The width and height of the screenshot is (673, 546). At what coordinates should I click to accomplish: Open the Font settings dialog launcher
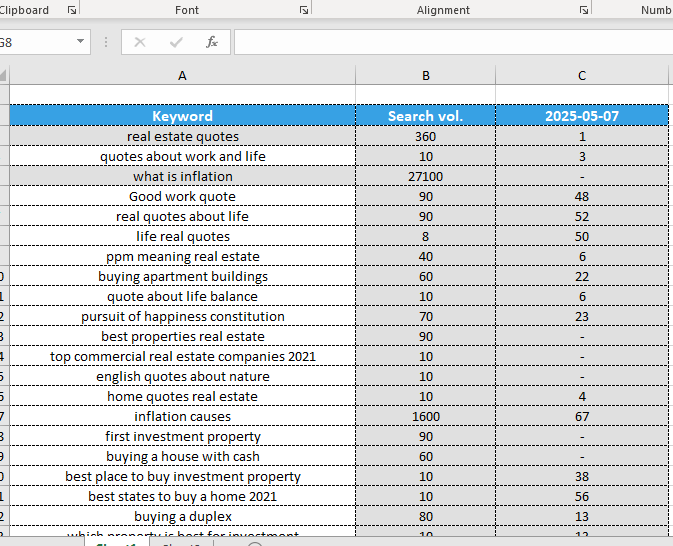click(303, 10)
